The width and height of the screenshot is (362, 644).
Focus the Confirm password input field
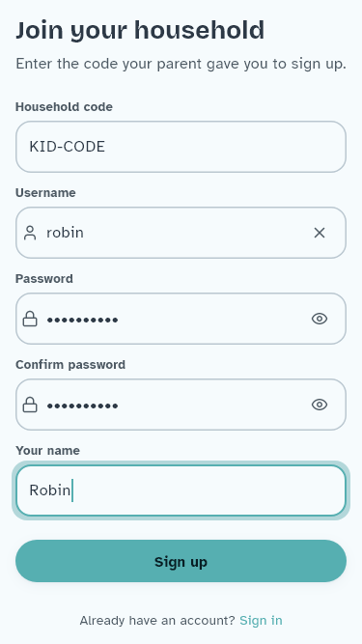pyautogui.click(x=181, y=405)
